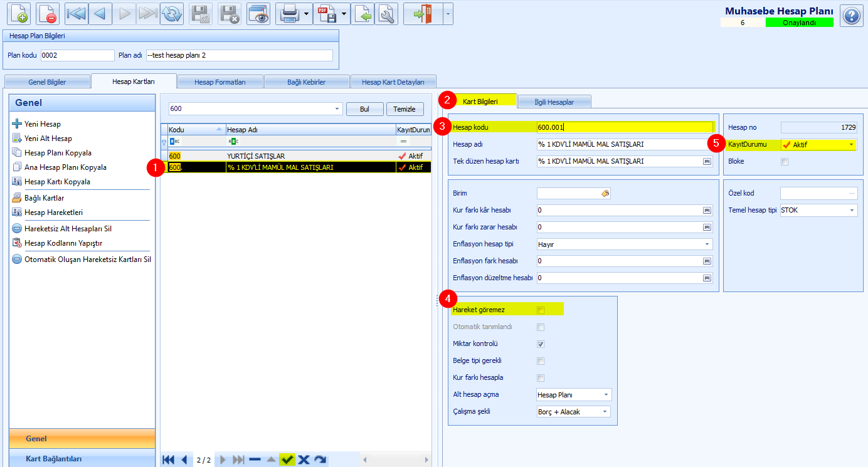The image size is (868, 467).
Task: Click the save floppy disk icon
Action: tap(201, 13)
